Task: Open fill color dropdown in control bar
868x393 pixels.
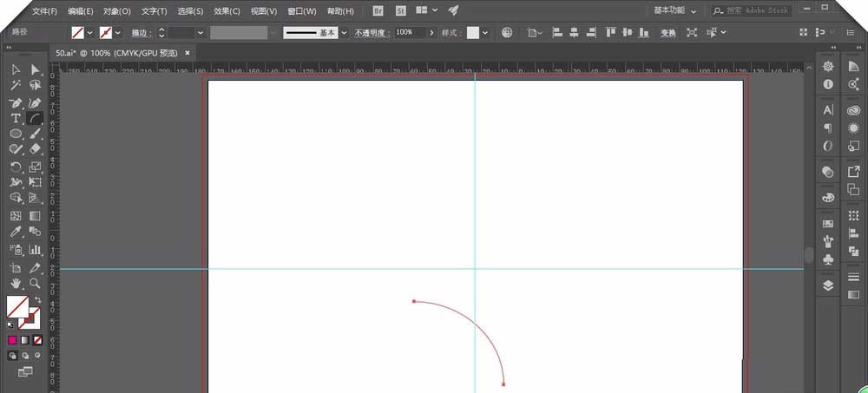Action: tap(89, 33)
